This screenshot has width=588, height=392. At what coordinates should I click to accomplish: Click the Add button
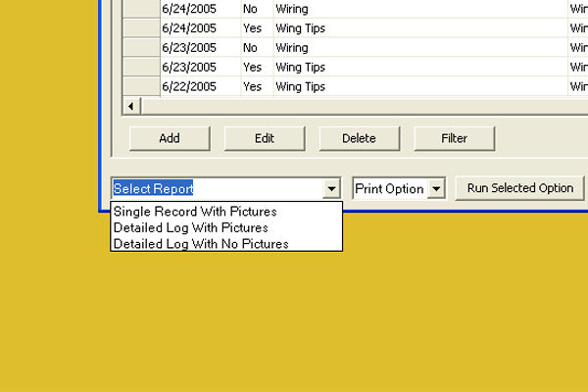tap(170, 138)
